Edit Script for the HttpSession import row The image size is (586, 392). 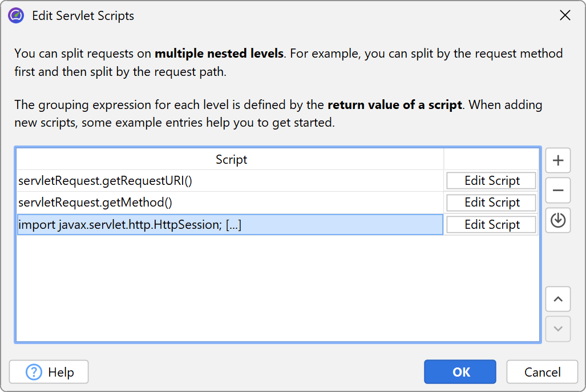coord(491,225)
